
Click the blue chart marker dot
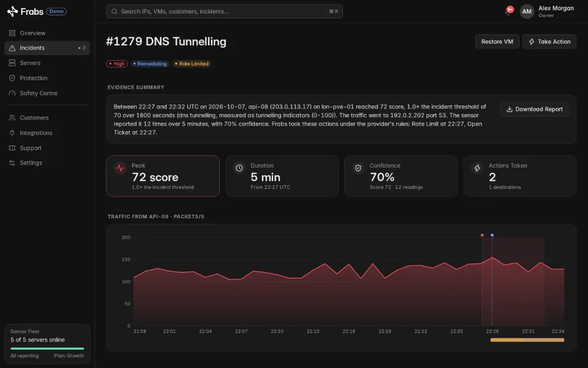[x=492, y=235]
